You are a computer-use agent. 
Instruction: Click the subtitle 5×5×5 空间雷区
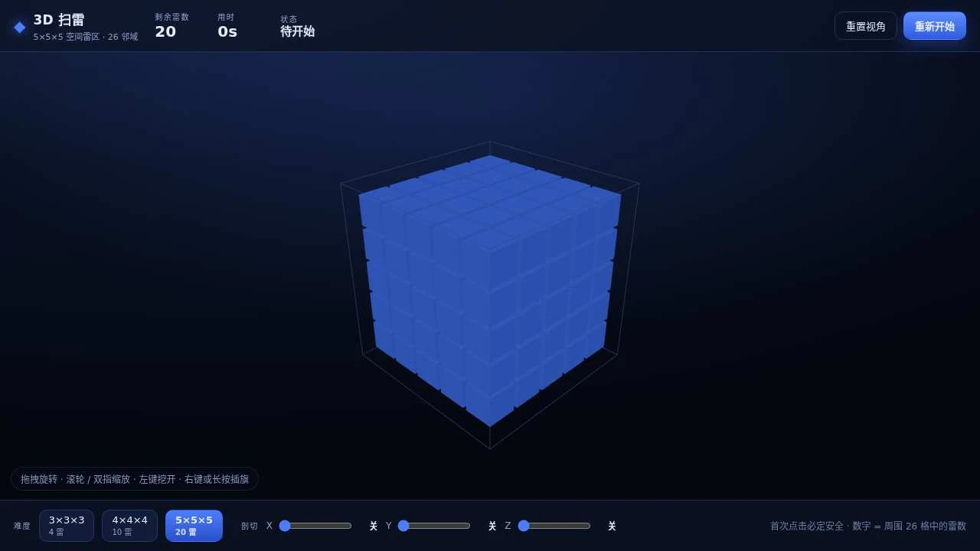(85, 37)
